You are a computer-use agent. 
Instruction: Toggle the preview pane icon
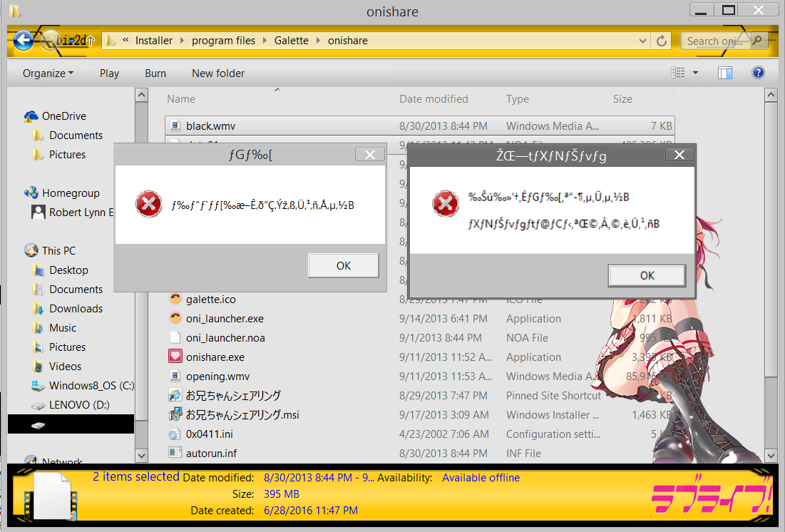(725, 73)
